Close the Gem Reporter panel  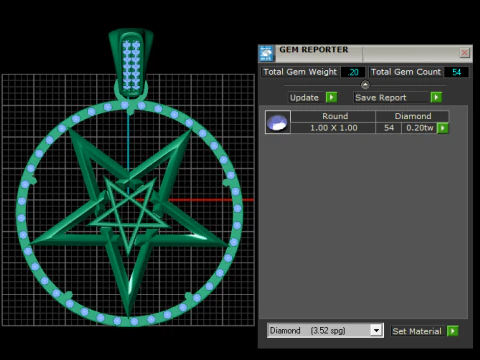click(464, 53)
